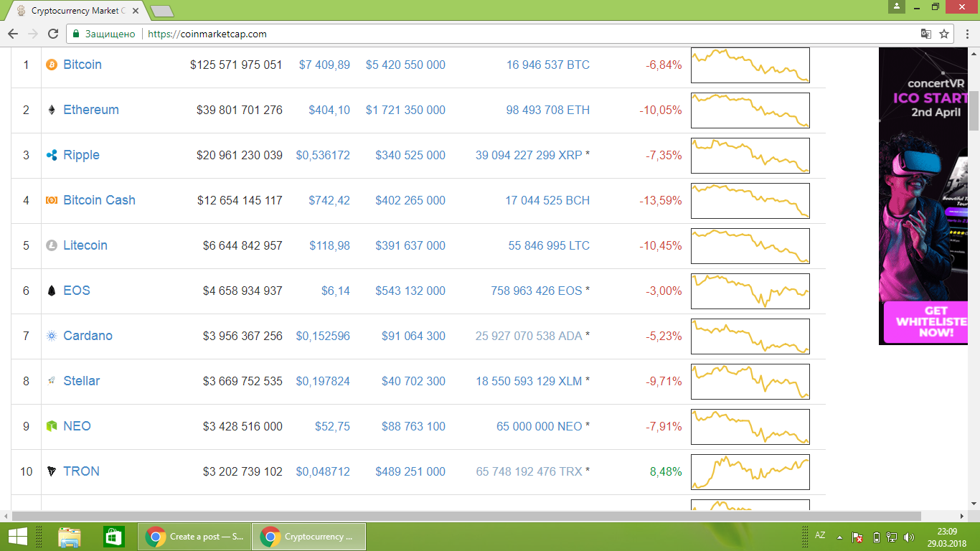Click the horizontal page scrollbar
Image resolution: width=980 pixels, height=551 pixels.
tap(466, 516)
